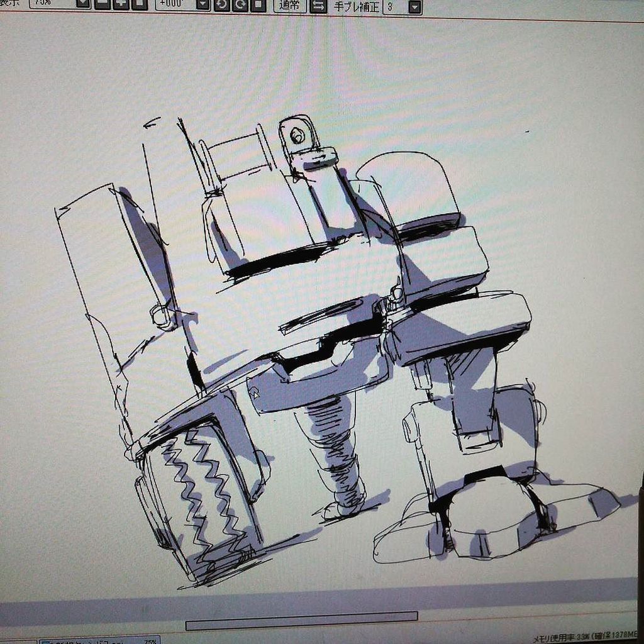The width and height of the screenshot is (644, 644).
Task: Expand the rotation angle dropdown arrow
Action: point(203,5)
